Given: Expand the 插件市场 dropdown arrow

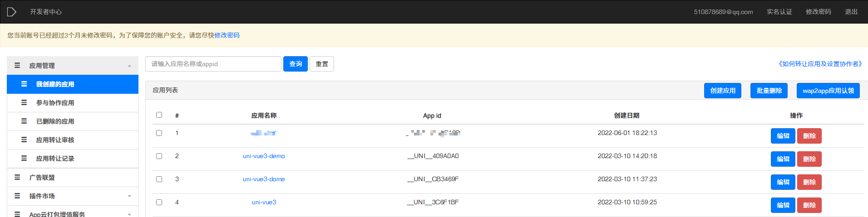Looking at the screenshot, I should point(129,196).
